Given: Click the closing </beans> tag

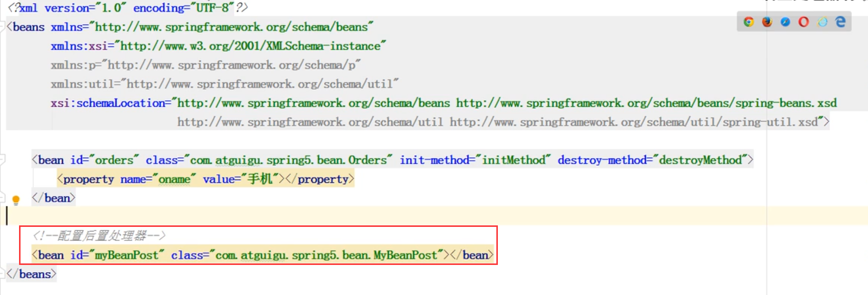Looking at the screenshot, I should (x=32, y=274).
